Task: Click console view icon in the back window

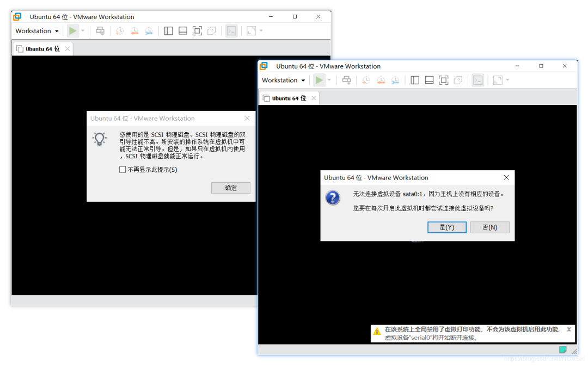Action: pyautogui.click(x=231, y=30)
